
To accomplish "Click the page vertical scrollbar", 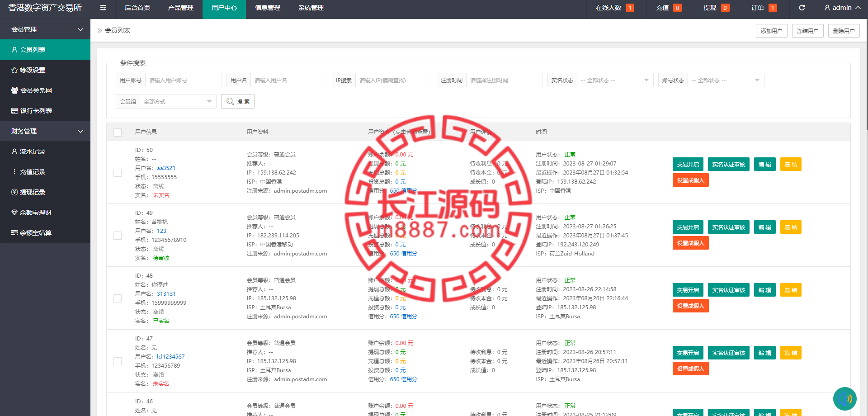I will tap(866, 75).
